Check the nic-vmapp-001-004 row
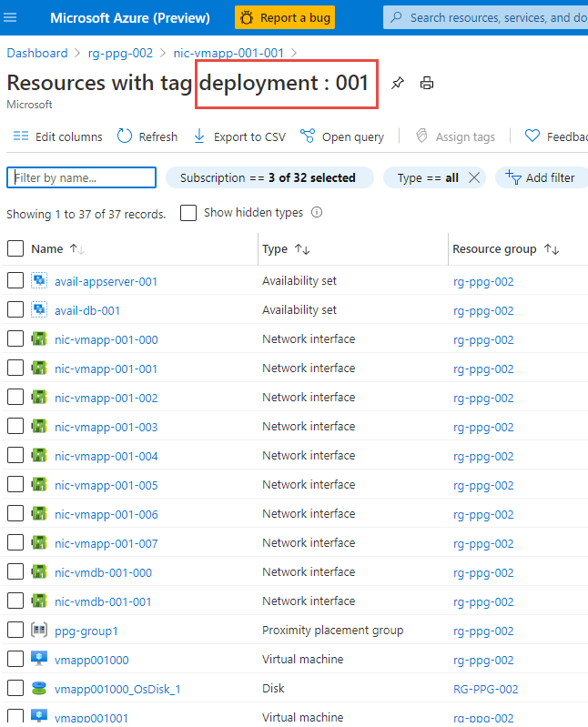The height and width of the screenshot is (727, 588). click(x=15, y=455)
